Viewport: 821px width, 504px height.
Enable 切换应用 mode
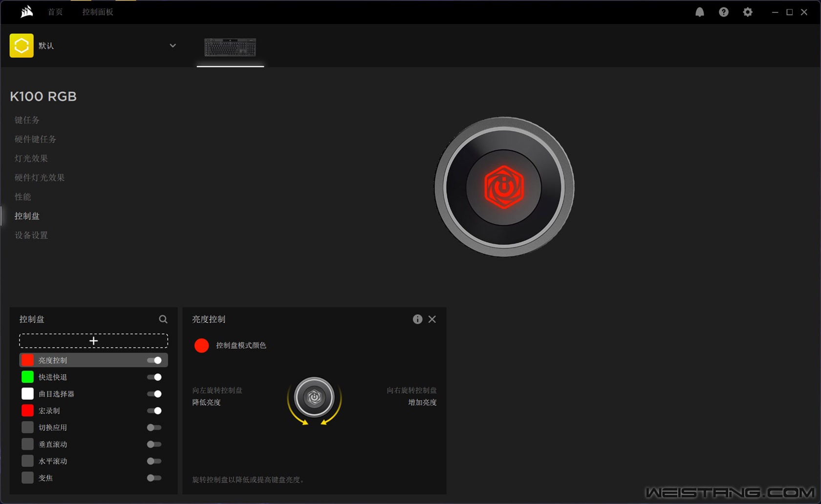(x=154, y=427)
